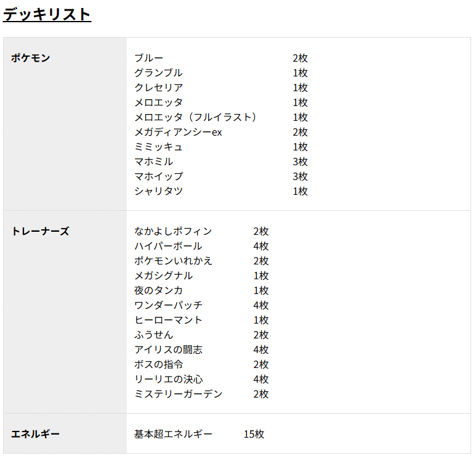Click the 2枚 count beside メガディアンシーex
This screenshot has width=476, height=458.
[x=301, y=132]
